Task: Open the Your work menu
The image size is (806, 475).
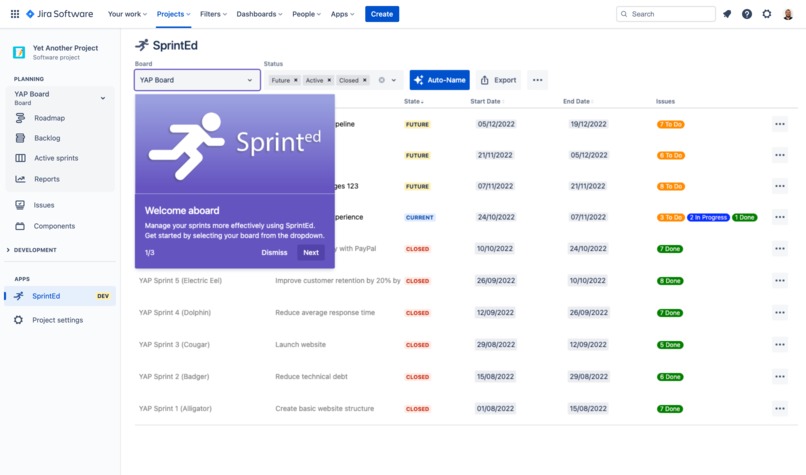Action: coord(127,14)
